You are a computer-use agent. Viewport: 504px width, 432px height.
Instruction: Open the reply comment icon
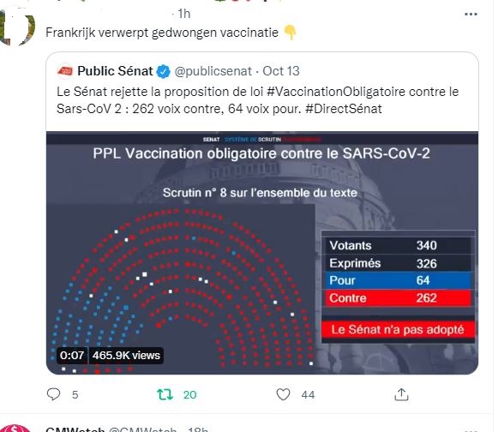click(54, 394)
